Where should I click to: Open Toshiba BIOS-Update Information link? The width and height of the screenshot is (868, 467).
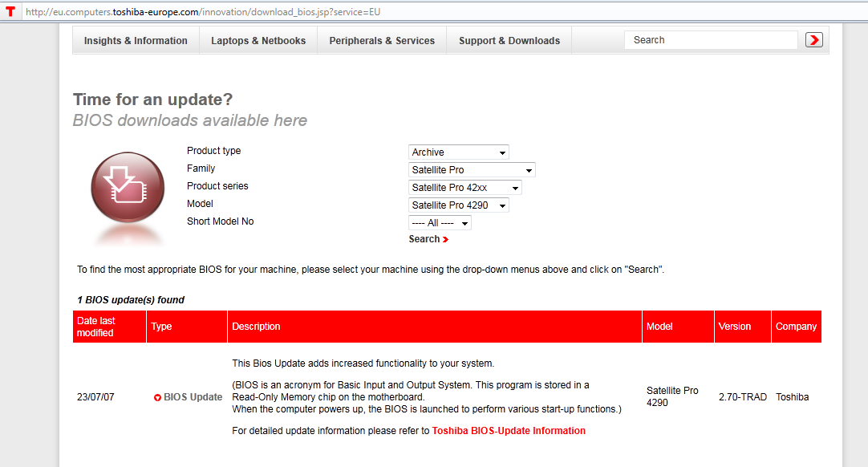(509, 431)
